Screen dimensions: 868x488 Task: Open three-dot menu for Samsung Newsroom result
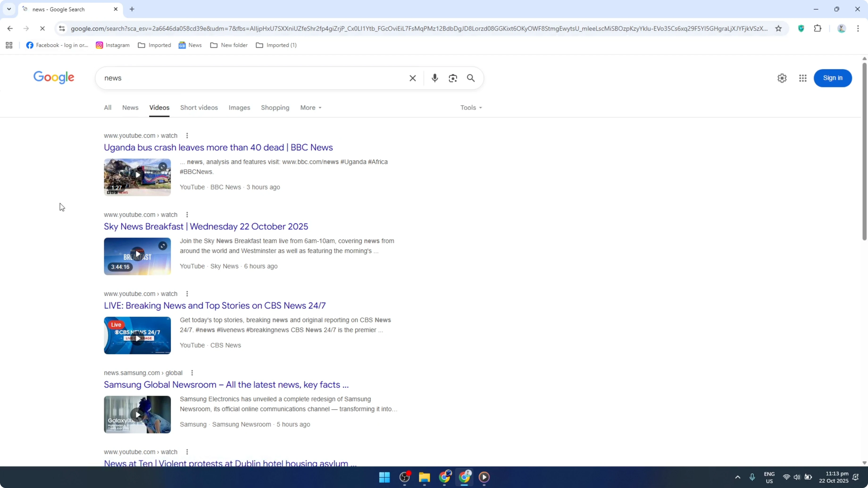pyautogui.click(x=192, y=373)
